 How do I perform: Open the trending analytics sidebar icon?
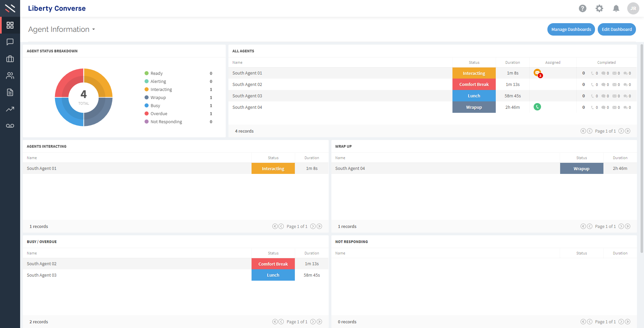point(10,109)
